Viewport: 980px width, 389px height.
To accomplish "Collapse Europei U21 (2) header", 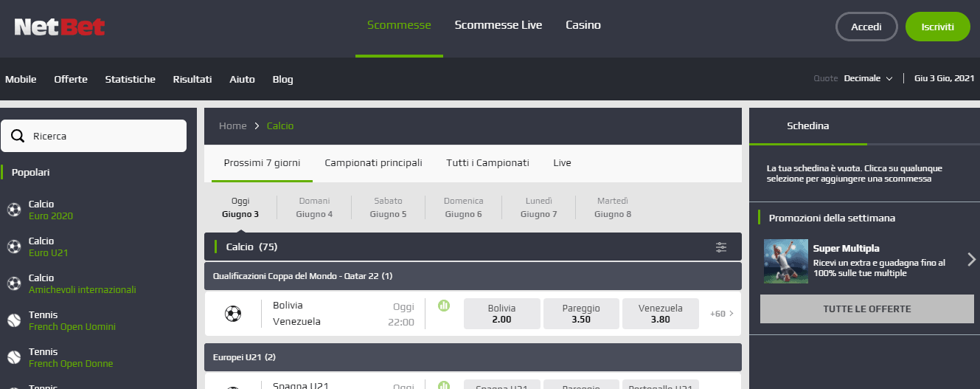I will pos(473,357).
